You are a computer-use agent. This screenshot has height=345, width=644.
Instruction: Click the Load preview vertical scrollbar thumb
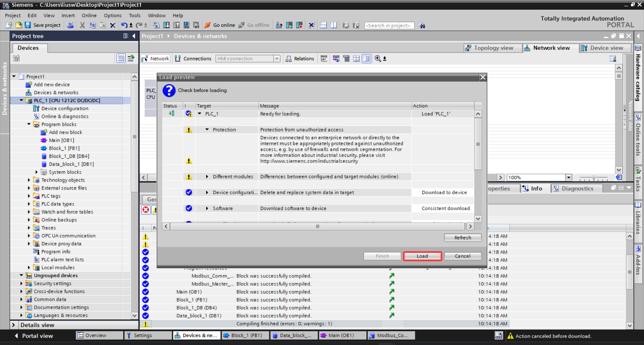pos(478,144)
